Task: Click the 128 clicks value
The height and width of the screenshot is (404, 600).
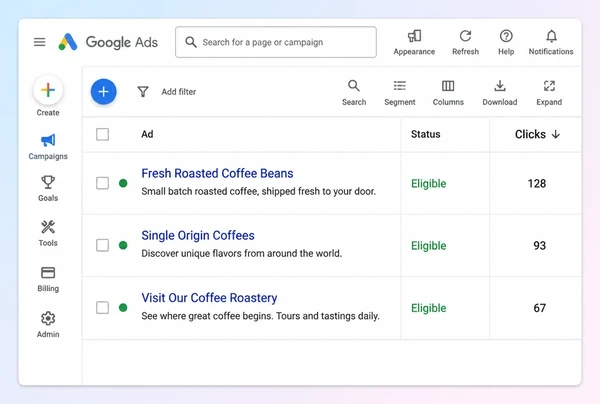Action: point(537,184)
